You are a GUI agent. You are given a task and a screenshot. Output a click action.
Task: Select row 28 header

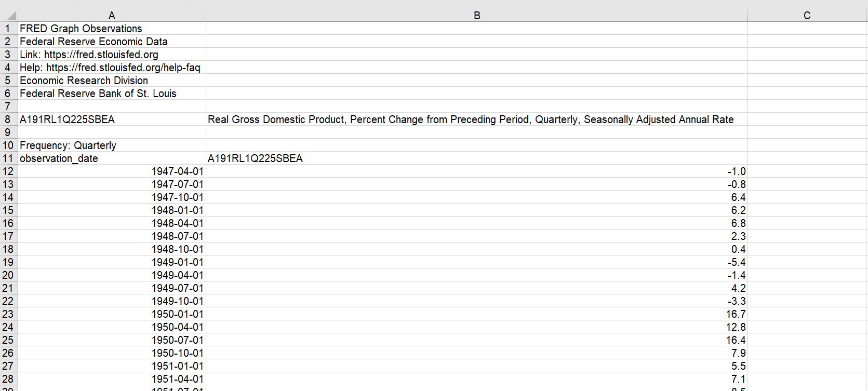8,379
